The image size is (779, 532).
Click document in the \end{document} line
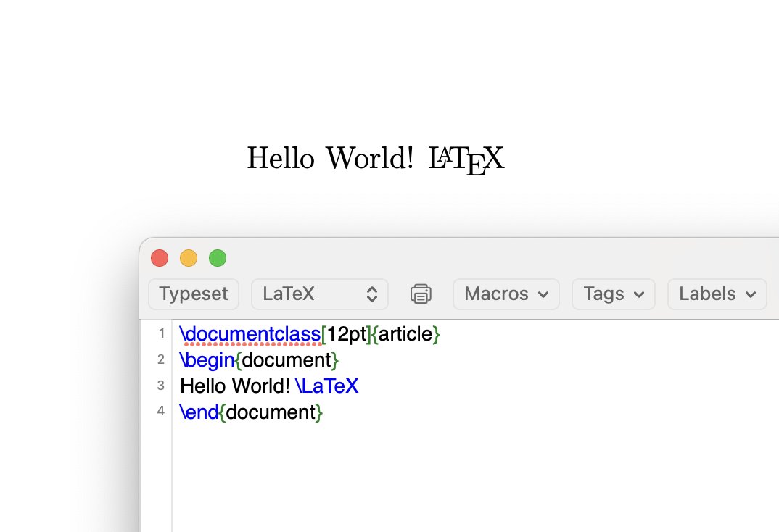[x=271, y=412]
